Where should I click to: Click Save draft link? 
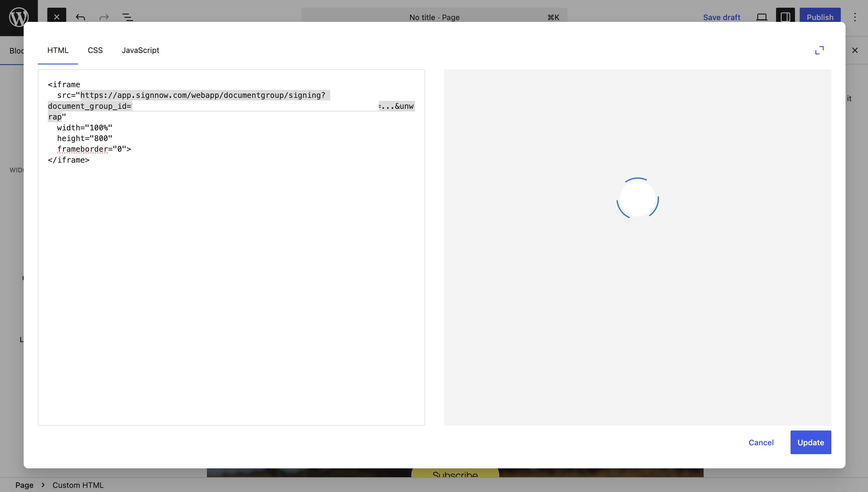(721, 17)
